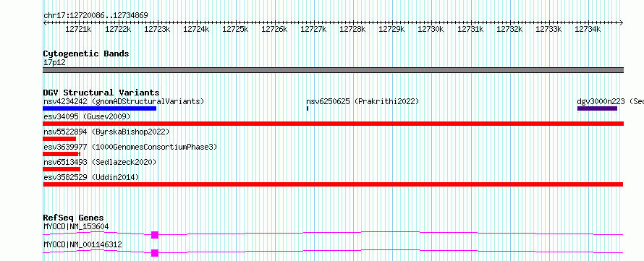The height and width of the screenshot is (261, 644).
Task: Select the magenta exon of MYOCD|NM_001146312
Action: click(x=154, y=253)
